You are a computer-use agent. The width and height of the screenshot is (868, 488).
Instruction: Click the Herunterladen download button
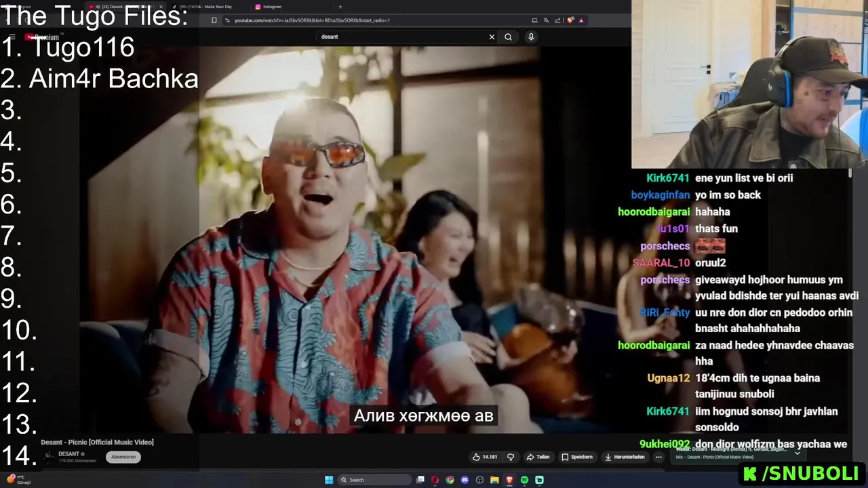pos(625,457)
